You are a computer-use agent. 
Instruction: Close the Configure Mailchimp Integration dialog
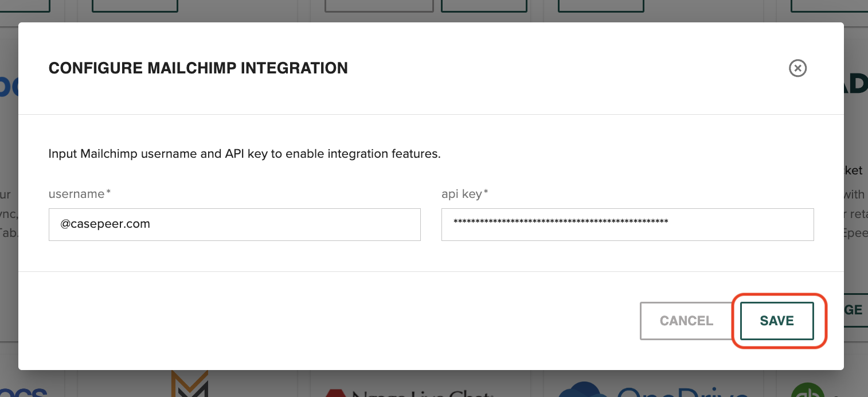[x=797, y=68]
